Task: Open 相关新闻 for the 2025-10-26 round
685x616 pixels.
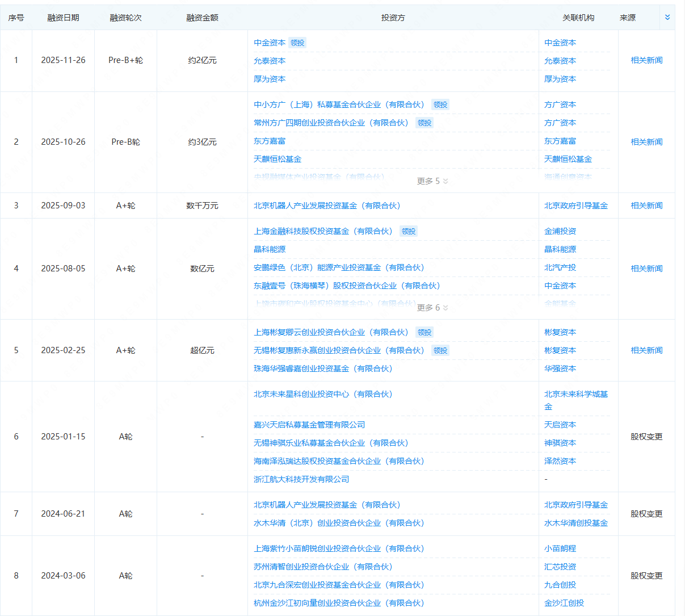Action: (x=646, y=142)
